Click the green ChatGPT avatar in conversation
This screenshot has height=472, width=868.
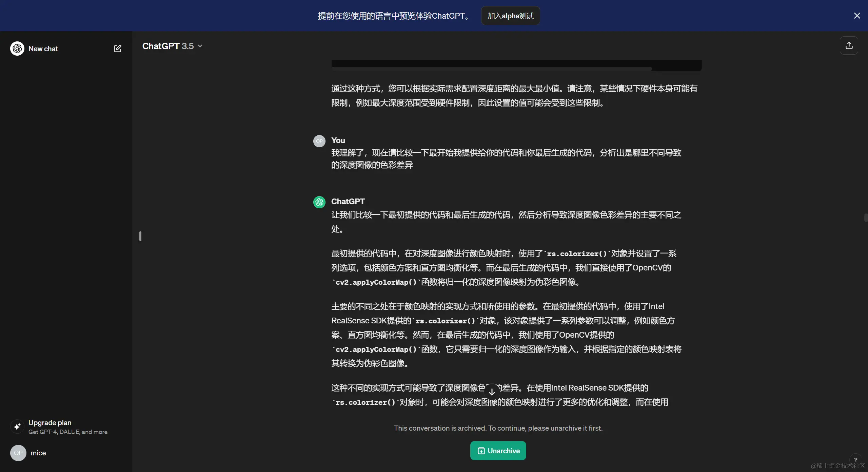click(x=319, y=202)
